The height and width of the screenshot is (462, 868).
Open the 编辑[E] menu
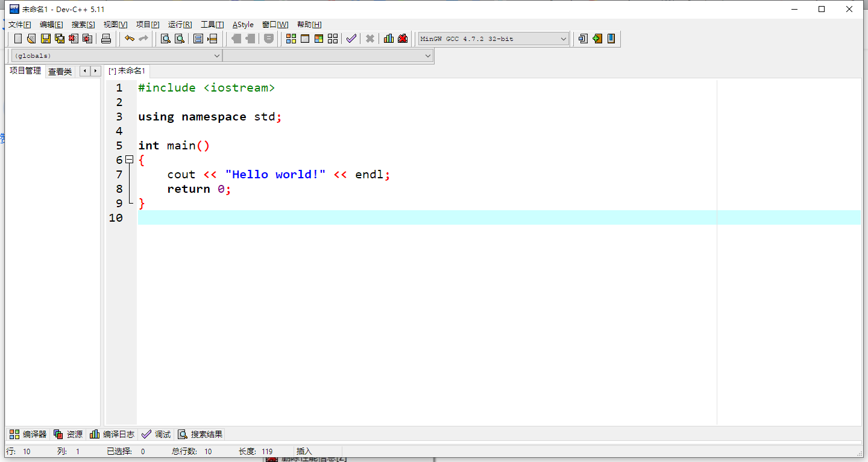tap(51, 25)
